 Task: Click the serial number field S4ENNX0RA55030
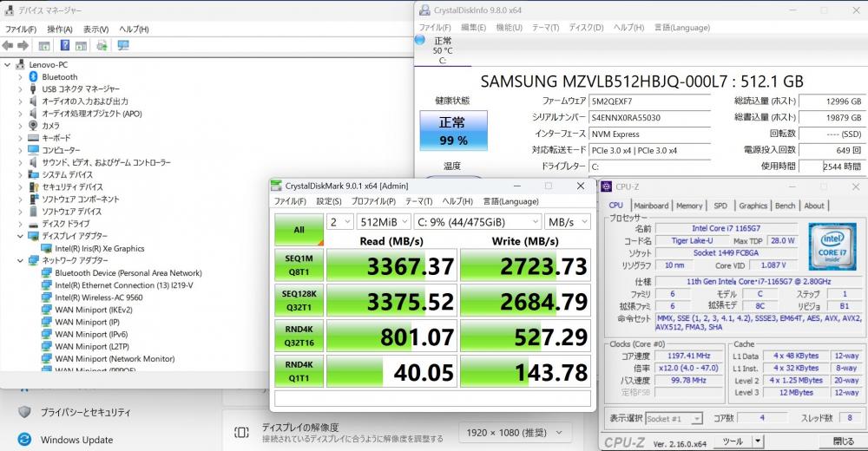point(650,117)
